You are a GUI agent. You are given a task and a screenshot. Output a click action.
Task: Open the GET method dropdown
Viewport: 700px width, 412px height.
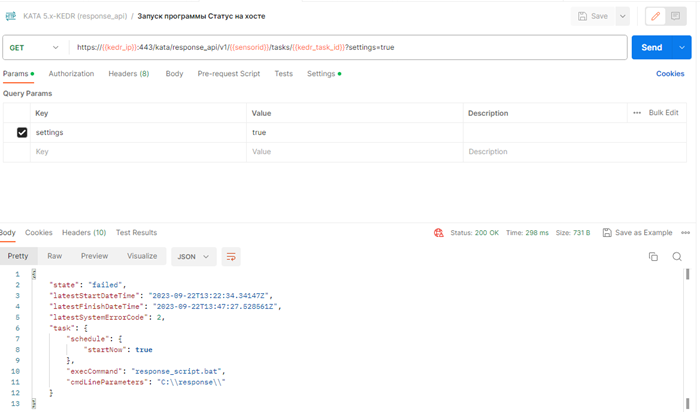point(34,48)
